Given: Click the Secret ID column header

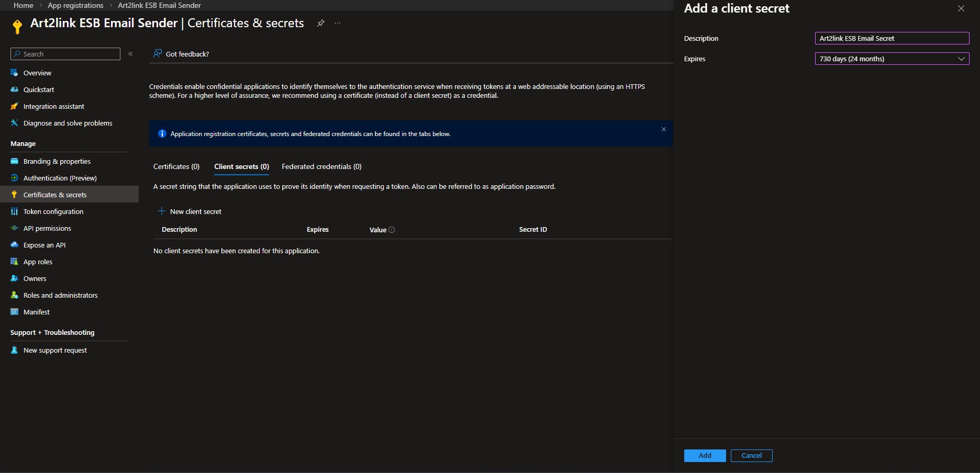Looking at the screenshot, I should [x=533, y=230].
